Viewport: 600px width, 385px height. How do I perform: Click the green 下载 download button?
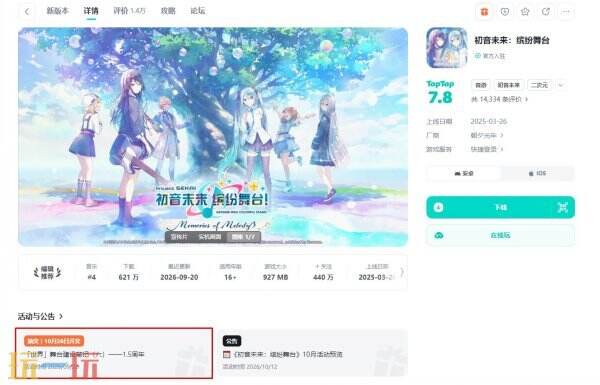[x=501, y=207]
